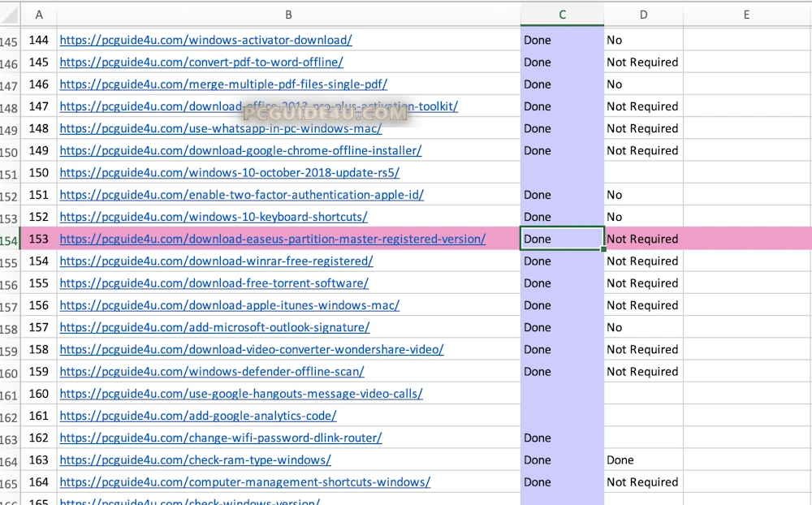This screenshot has width=812, height=505.
Task: Open the add-microsoft-outlook-signature link
Action: [x=214, y=327]
